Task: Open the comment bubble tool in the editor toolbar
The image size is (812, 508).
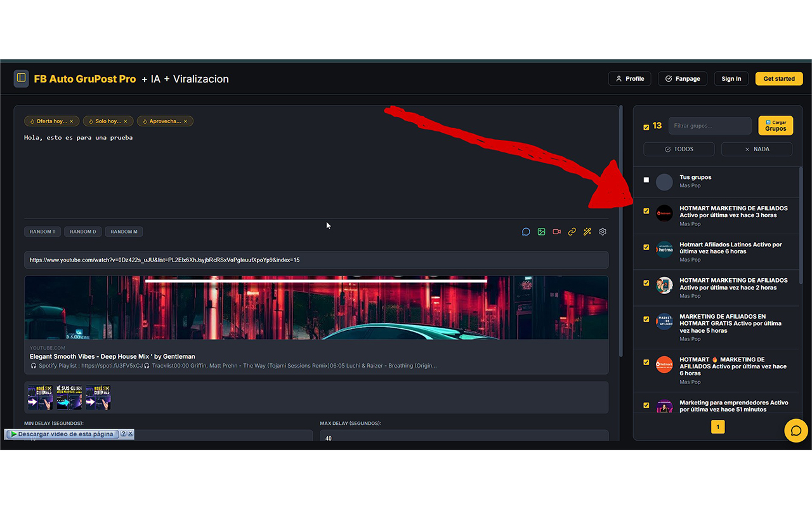Action: tap(526, 232)
